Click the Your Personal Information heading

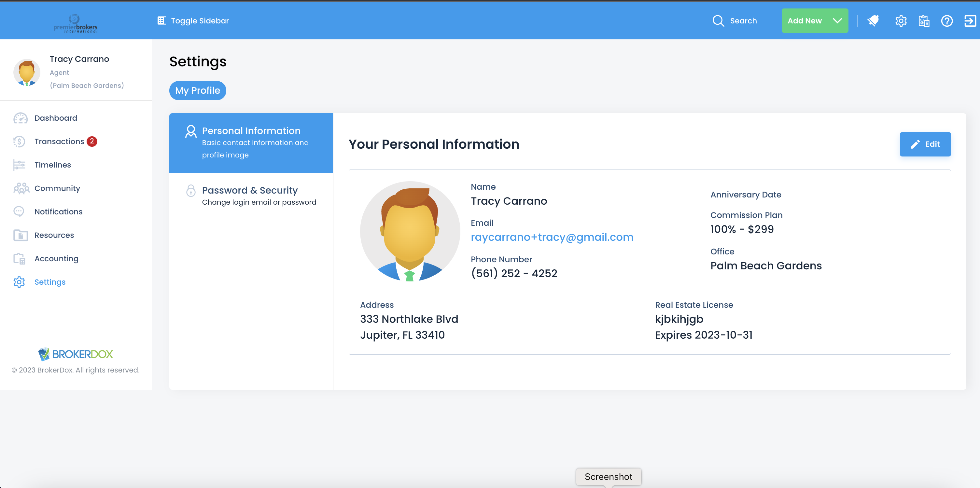coord(434,144)
